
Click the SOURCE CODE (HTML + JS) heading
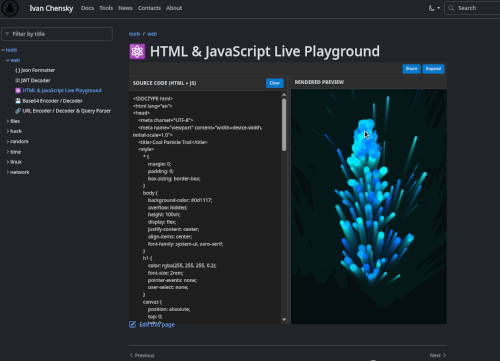(x=164, y=83)
